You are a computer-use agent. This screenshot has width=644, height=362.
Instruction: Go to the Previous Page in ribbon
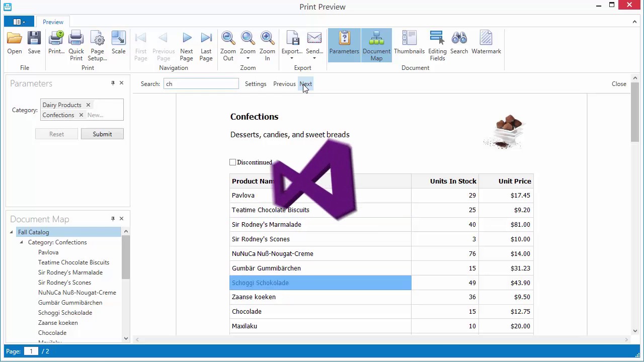(x=164, y=46)
